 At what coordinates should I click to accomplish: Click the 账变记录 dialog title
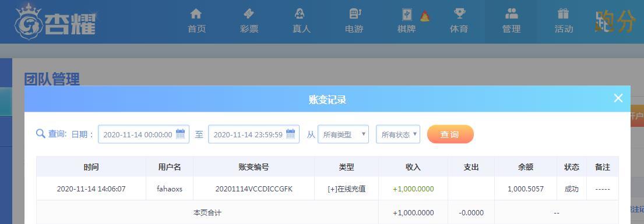tap(328, 99)
